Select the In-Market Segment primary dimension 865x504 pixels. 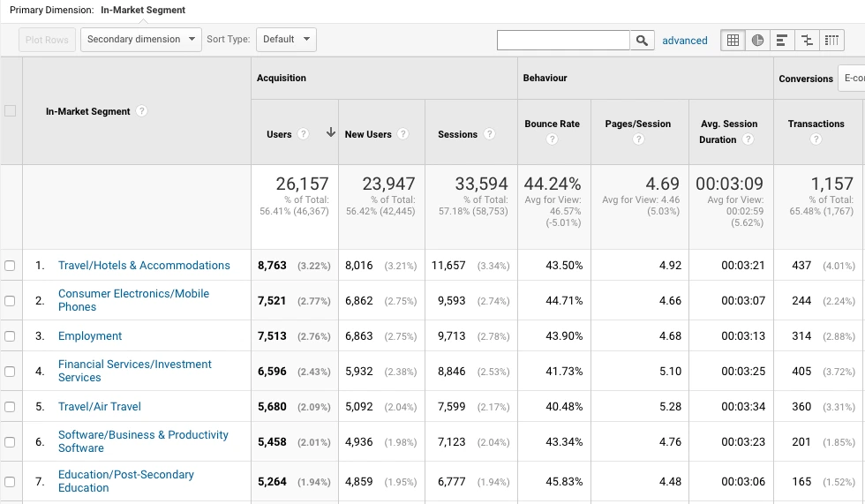143,10
